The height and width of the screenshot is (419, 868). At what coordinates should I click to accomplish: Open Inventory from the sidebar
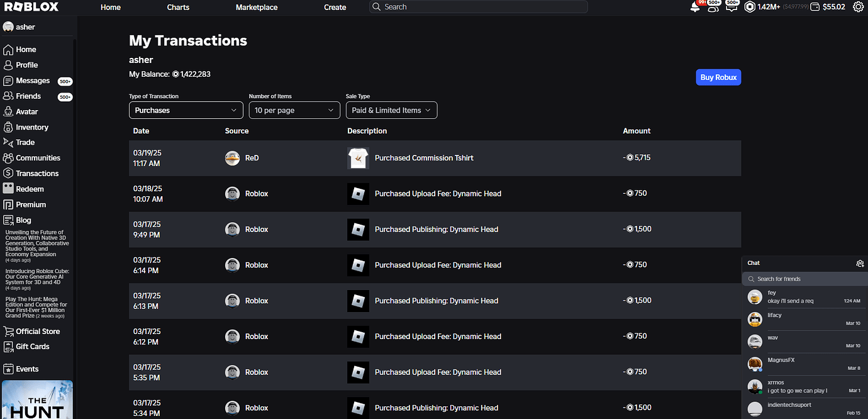coord(31,127)
